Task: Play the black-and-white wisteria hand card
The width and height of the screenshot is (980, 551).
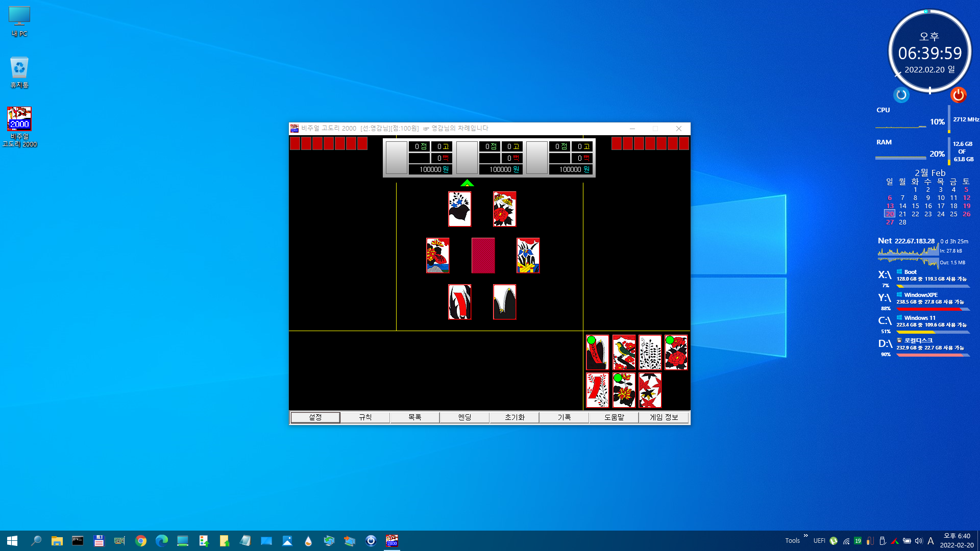Action: (650, 353)
